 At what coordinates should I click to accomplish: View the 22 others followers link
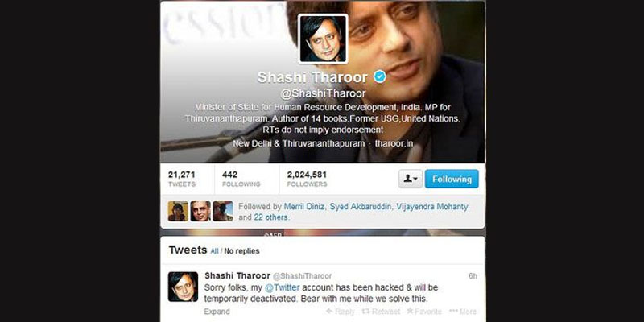click(271, 217)
